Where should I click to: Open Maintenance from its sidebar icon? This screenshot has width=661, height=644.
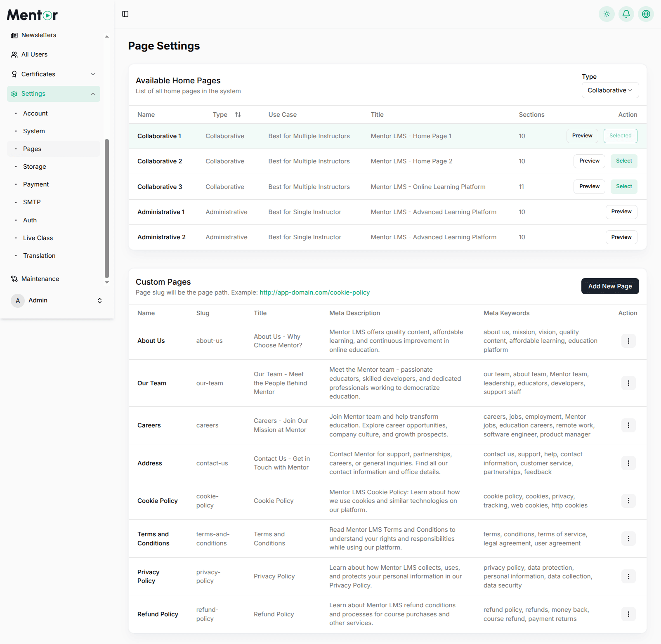click(x=14, y=278)
